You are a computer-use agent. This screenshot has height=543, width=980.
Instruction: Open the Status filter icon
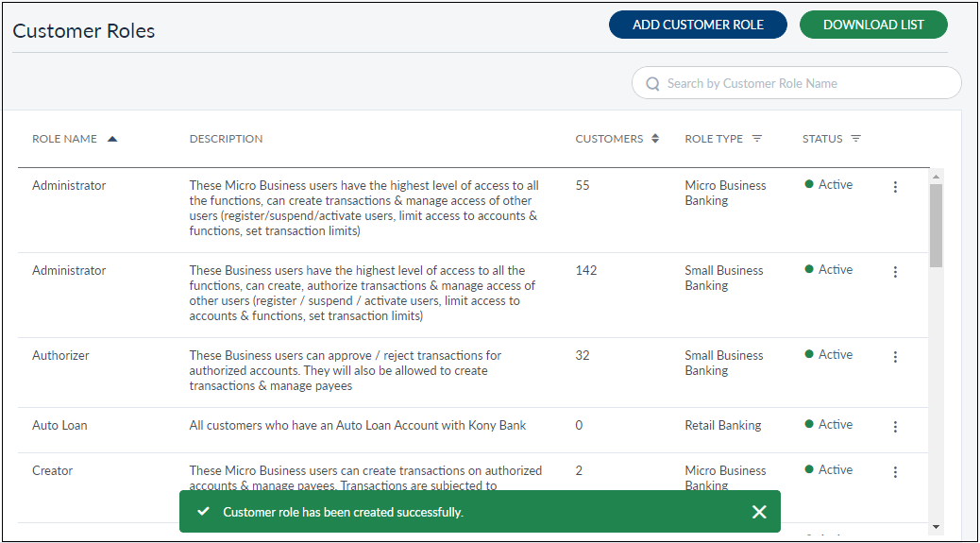tap(855, 139)
